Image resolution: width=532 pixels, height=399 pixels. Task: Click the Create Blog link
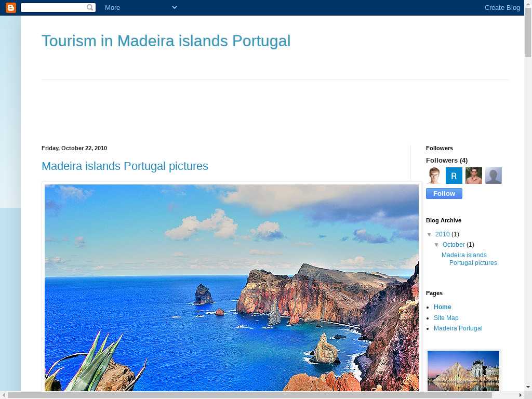[x=502, y=7]
